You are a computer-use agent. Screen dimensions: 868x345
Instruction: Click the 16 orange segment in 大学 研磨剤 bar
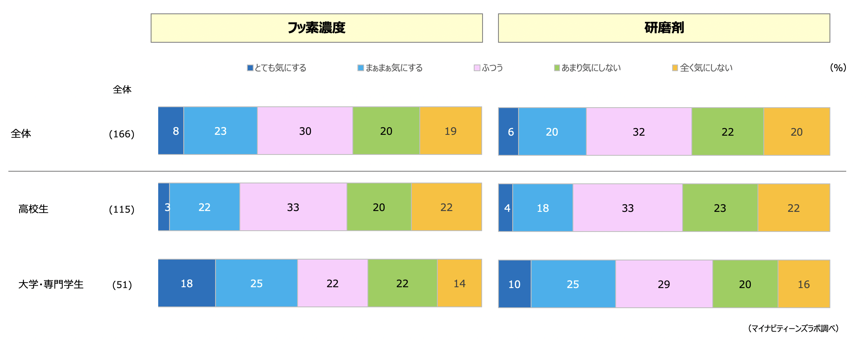click(804, 284)
